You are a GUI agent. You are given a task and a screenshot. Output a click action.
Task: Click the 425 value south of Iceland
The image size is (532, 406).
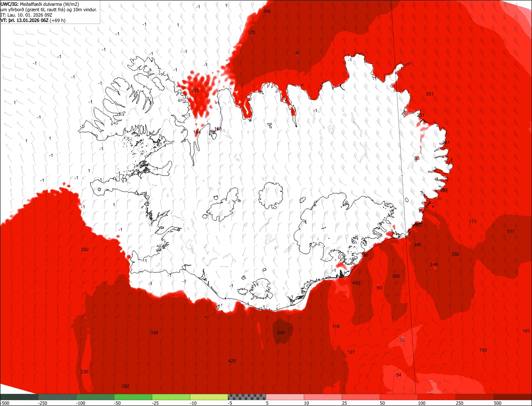pos(232,361)
